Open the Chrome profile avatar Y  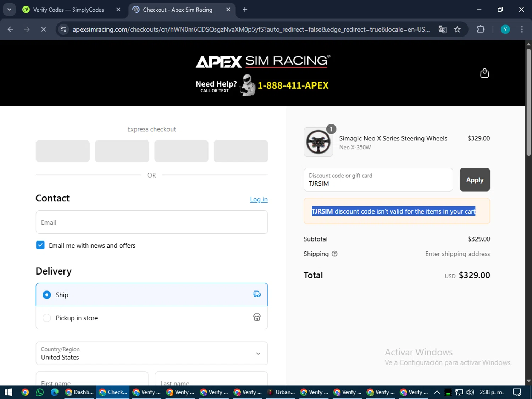coord(505,29)
